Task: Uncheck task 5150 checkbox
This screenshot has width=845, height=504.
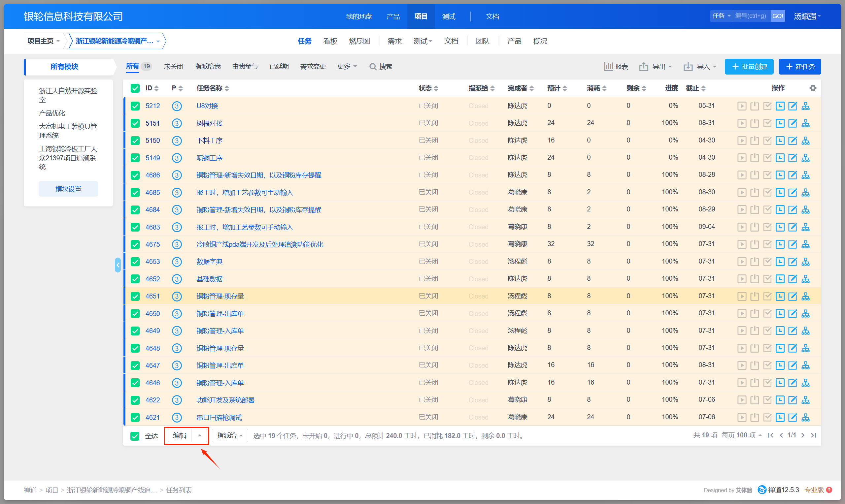Action: pos(135,141)
